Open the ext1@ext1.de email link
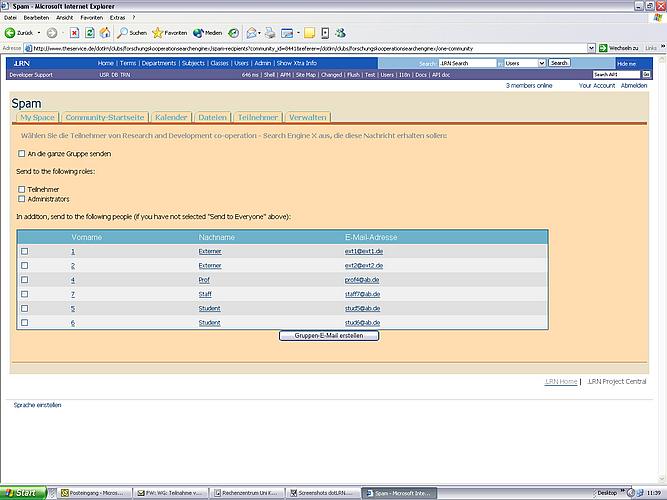 (x=364, y=251)
